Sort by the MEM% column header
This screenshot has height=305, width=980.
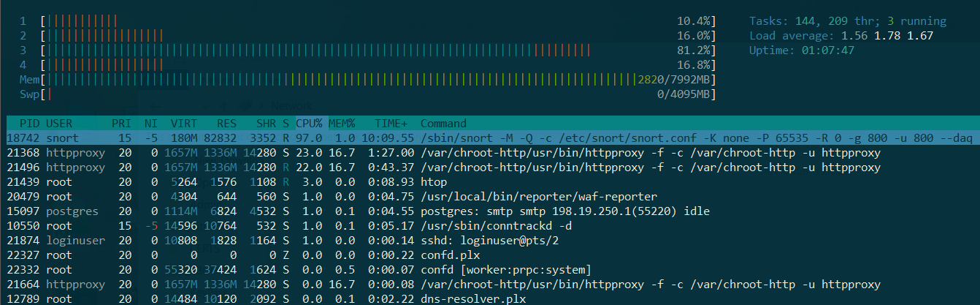[x=341, y=123]
